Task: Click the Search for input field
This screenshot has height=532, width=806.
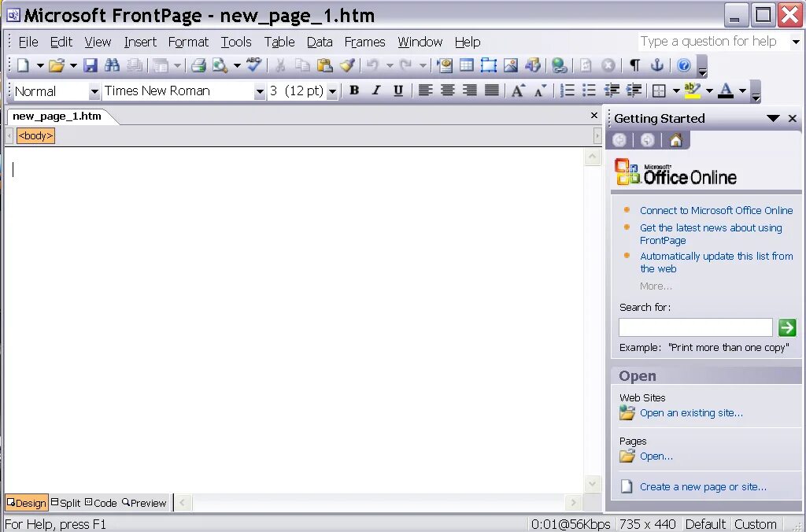Action: point(696,327)
